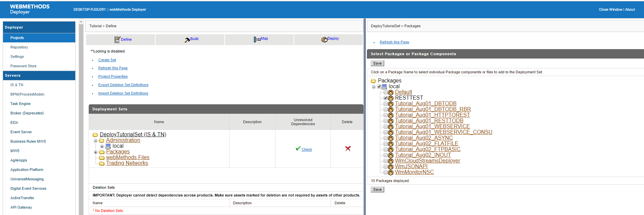Click the top Save button

pos(377,63)
